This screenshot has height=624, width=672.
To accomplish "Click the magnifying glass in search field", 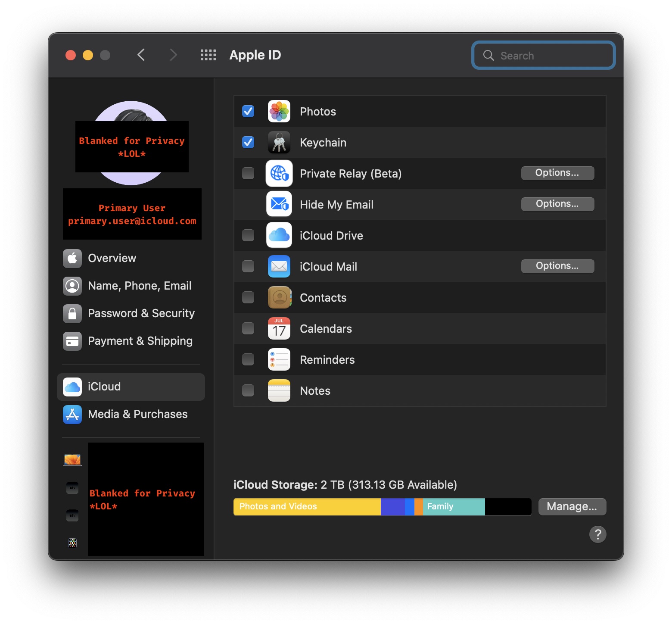I will tap(488, 56).
